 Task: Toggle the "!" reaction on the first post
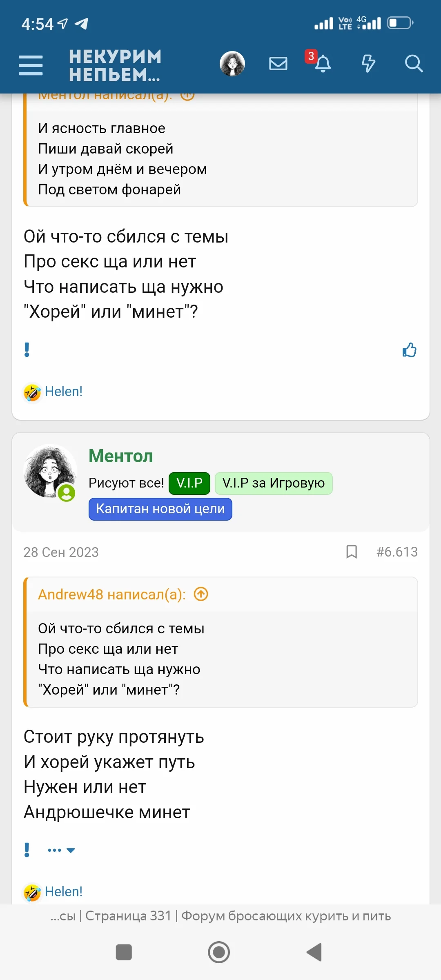[26, 350]
